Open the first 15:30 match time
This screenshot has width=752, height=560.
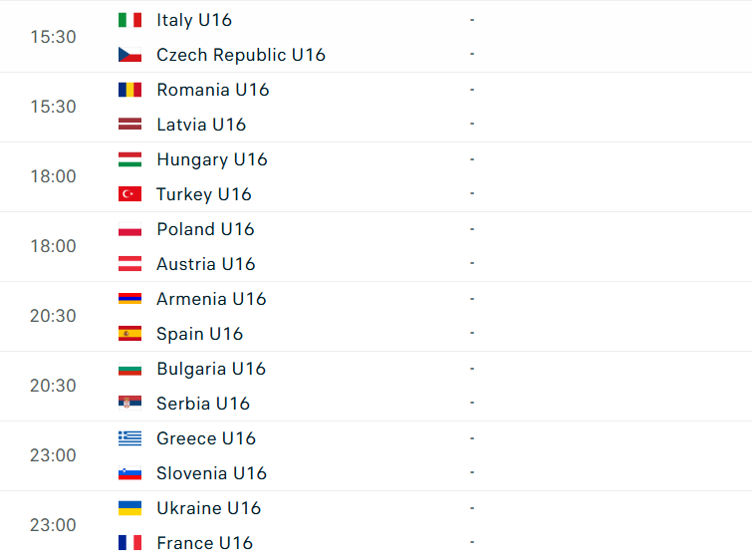(53, 37)
